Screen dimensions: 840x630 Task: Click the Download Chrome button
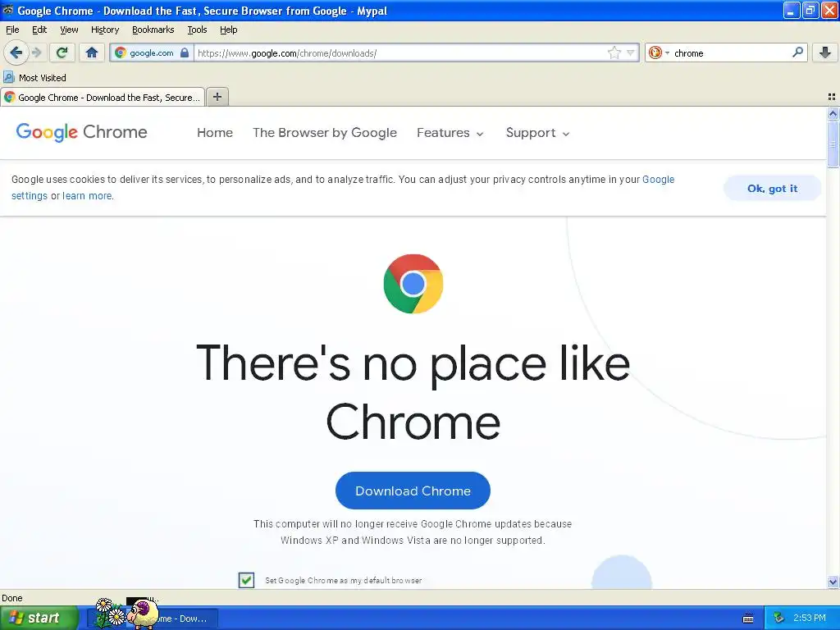click(413, 491)
